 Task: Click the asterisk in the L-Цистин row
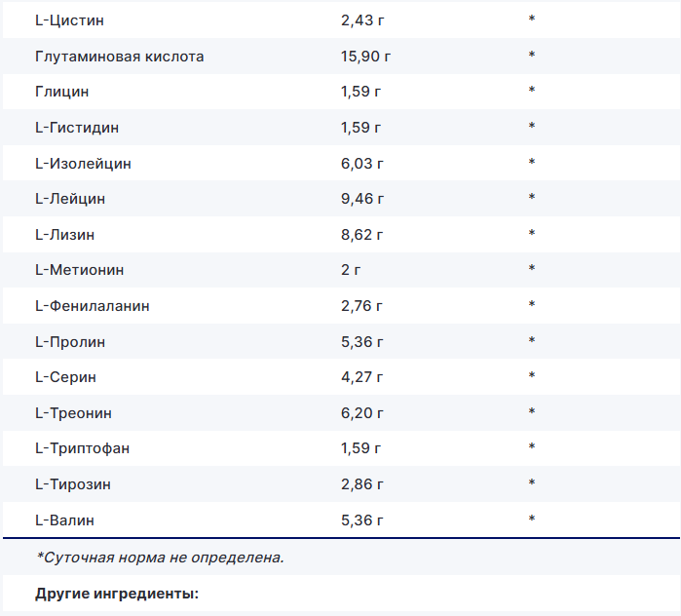click(x=532, y=21)
